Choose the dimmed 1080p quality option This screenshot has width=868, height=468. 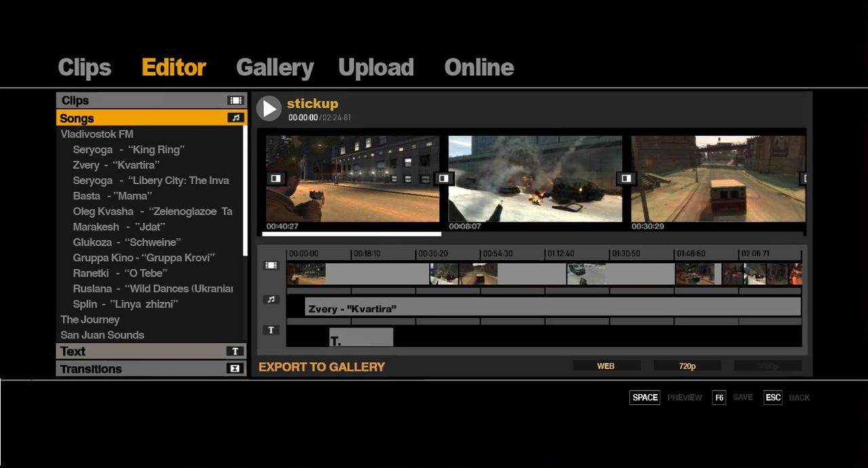[x=768, y=366]
